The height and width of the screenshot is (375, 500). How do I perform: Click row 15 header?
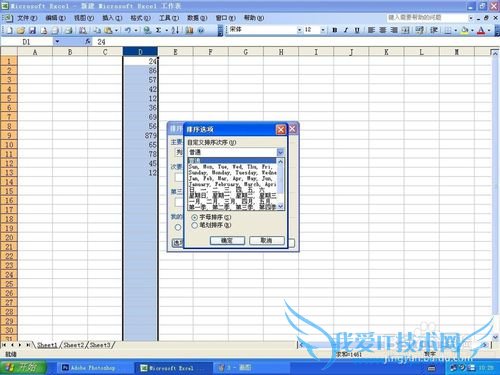tap(9, 191)
